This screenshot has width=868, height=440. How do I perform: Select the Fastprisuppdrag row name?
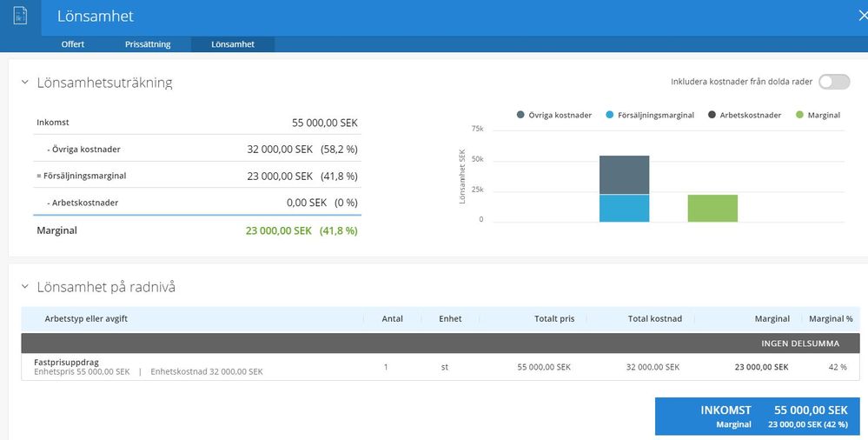click(x=66, y=362)
